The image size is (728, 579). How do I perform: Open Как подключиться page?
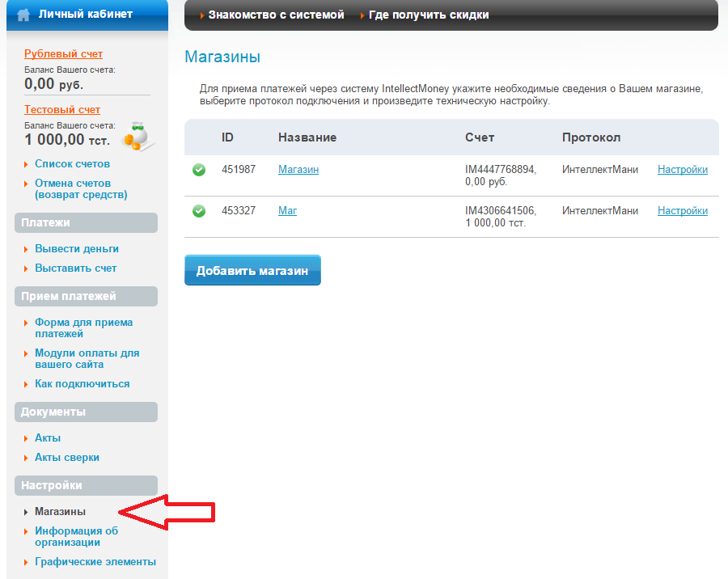pyautogui.click(x=82, y=384)
